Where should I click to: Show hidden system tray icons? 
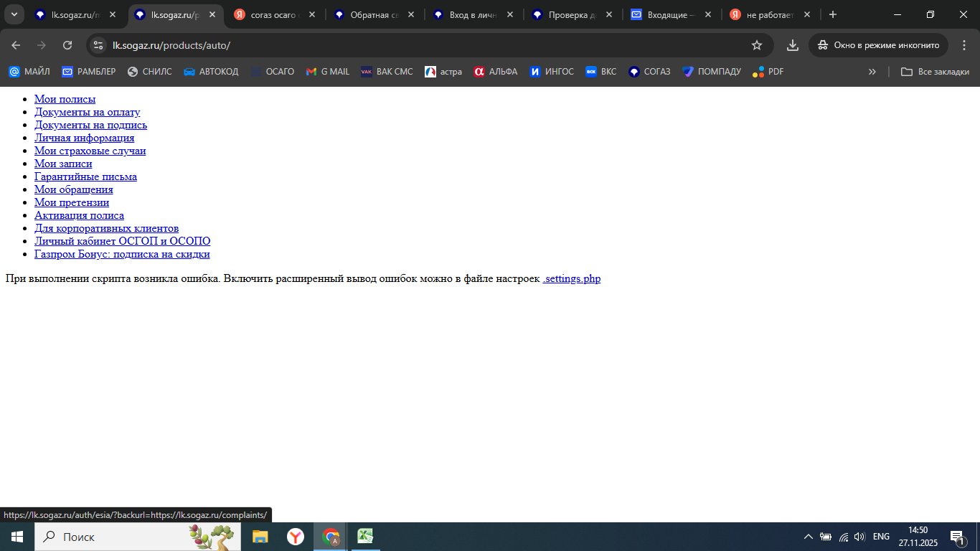pos(808,537)
